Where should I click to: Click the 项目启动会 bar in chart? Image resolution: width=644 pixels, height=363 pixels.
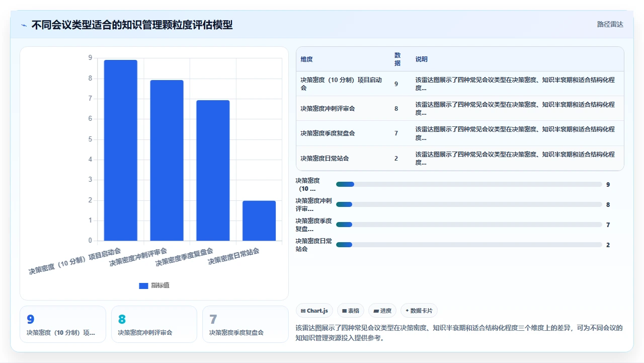(121, 150)
